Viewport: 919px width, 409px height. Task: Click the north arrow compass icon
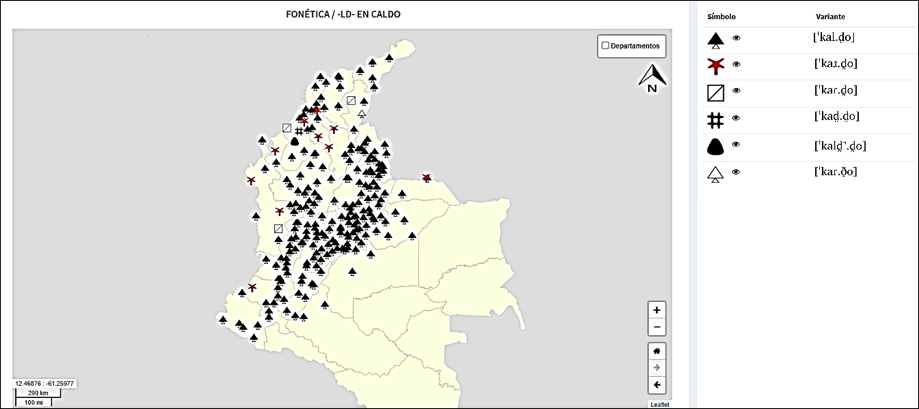click(652, 79)
